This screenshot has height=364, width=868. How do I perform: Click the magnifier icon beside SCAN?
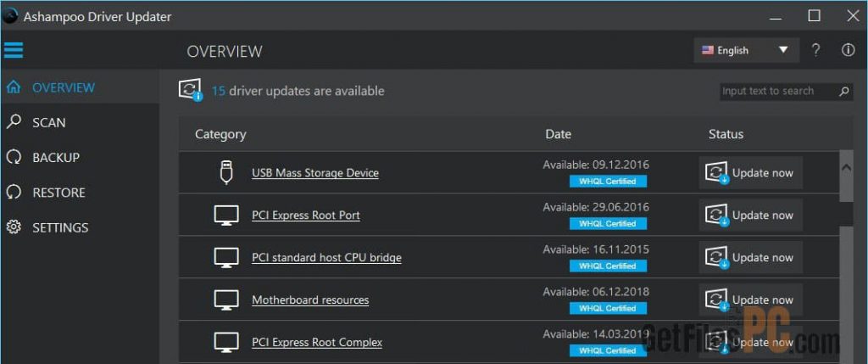(x=14, y=122)
